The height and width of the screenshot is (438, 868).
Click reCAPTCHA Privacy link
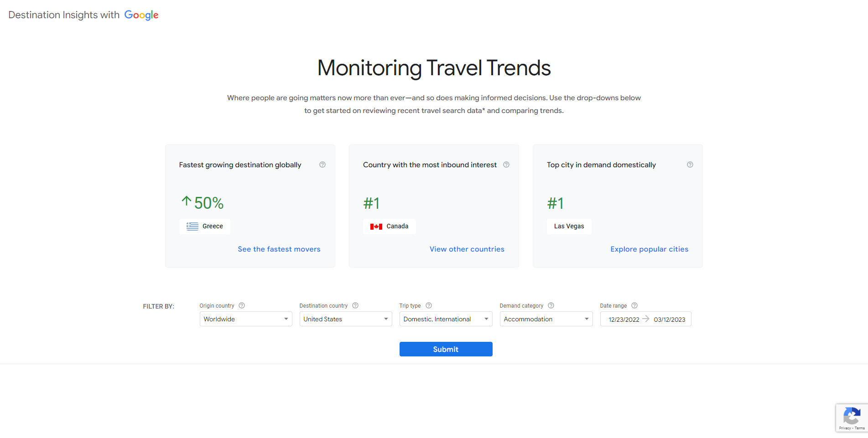845,428
